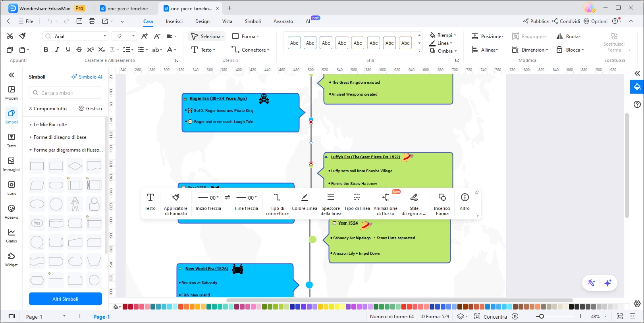Screen dimensions: 644x323
Task: Toggle Bold formatting
Action: click(x=46, y=50)
